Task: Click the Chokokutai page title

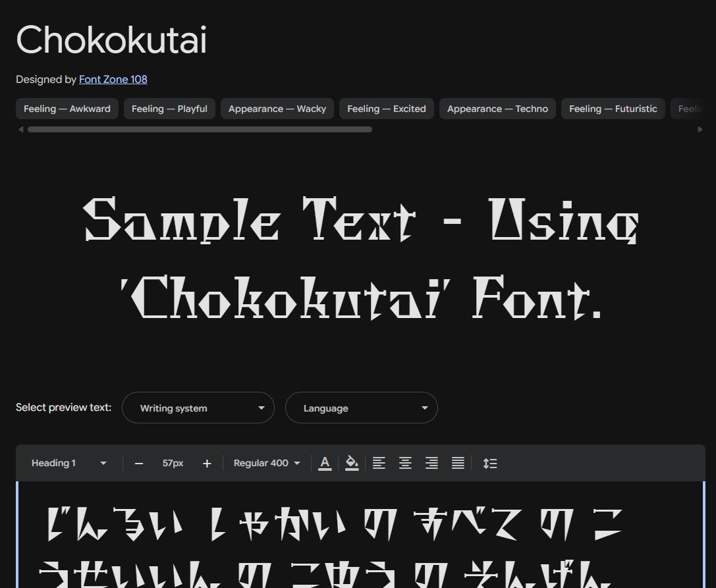Action: point(111,40)
